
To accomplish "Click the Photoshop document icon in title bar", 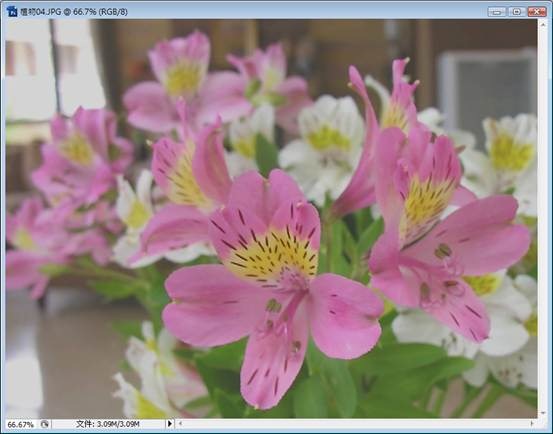I will [12, 11].
